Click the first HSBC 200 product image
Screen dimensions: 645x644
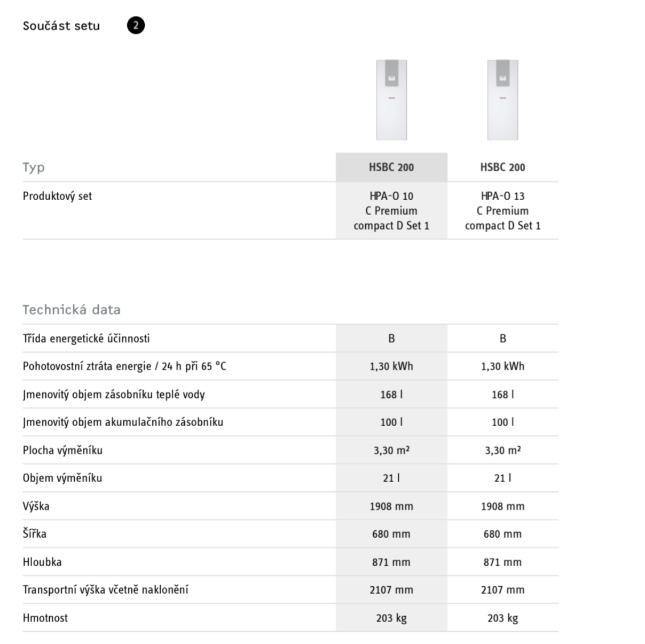391,100
